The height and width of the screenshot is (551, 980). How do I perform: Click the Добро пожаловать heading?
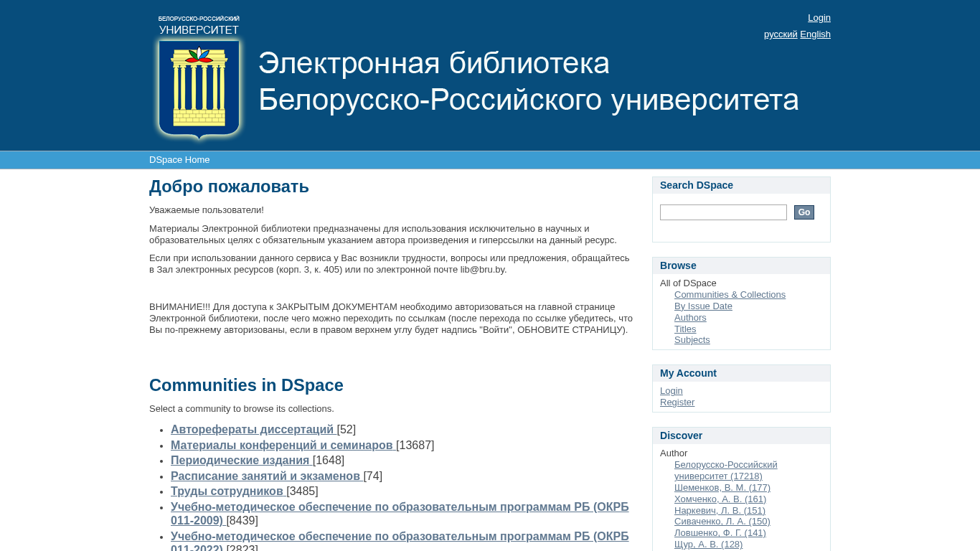click(x=229, y=187)
